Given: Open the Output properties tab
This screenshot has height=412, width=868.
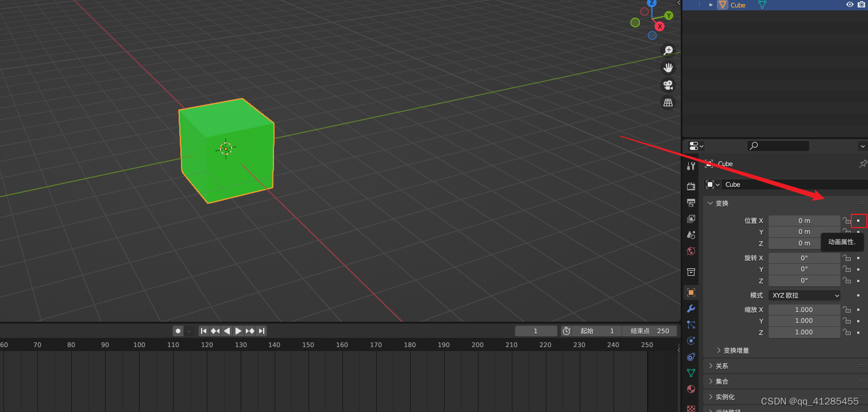Looking at the screenshot, I should [x=691, y=203].
